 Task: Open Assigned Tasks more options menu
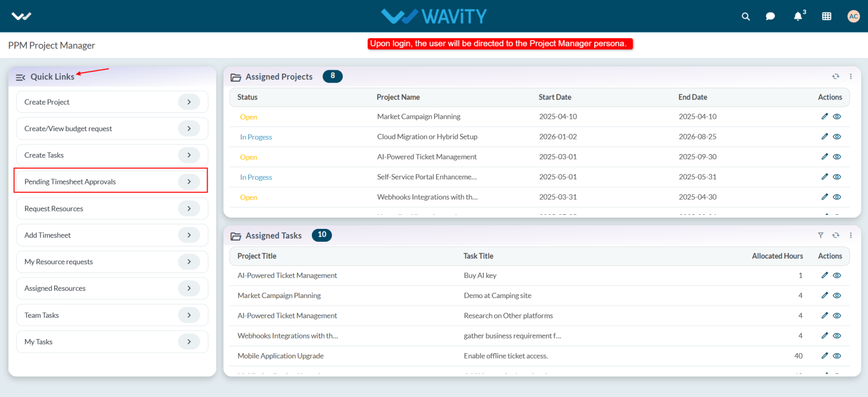(x=851, y=235)
